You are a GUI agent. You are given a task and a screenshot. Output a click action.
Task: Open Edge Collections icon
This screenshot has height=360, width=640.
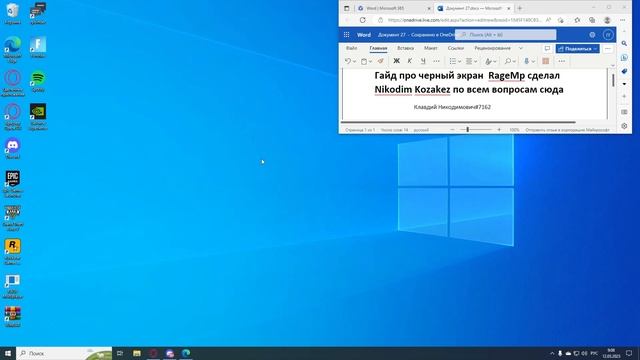(x=592, y=20)
